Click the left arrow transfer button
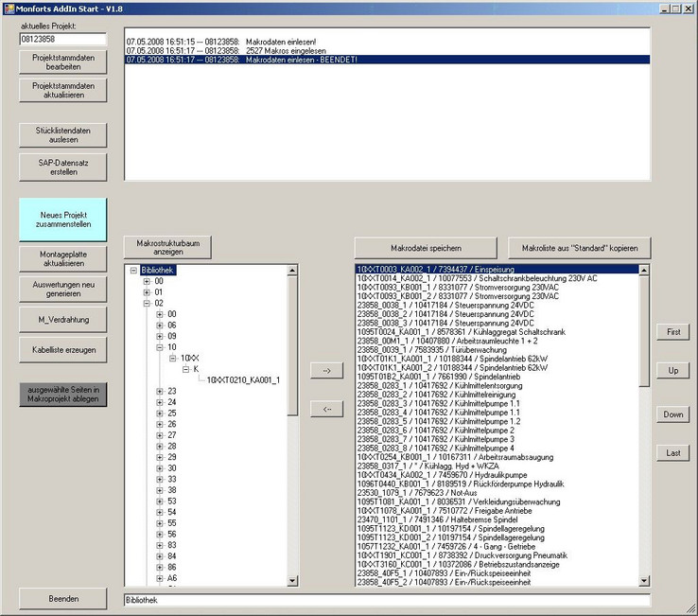Image resolution: width=698 pixels, height=616 pixels. point(326,409)
